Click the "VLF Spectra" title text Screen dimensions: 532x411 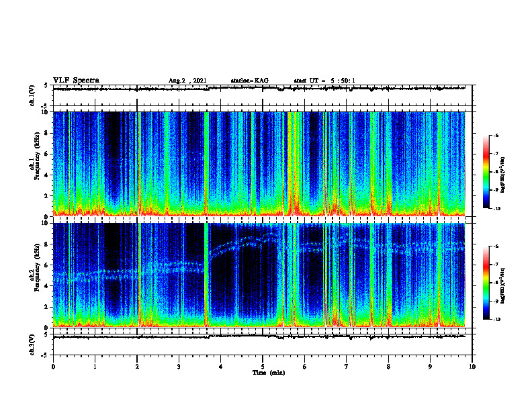[x=76, y=81]
